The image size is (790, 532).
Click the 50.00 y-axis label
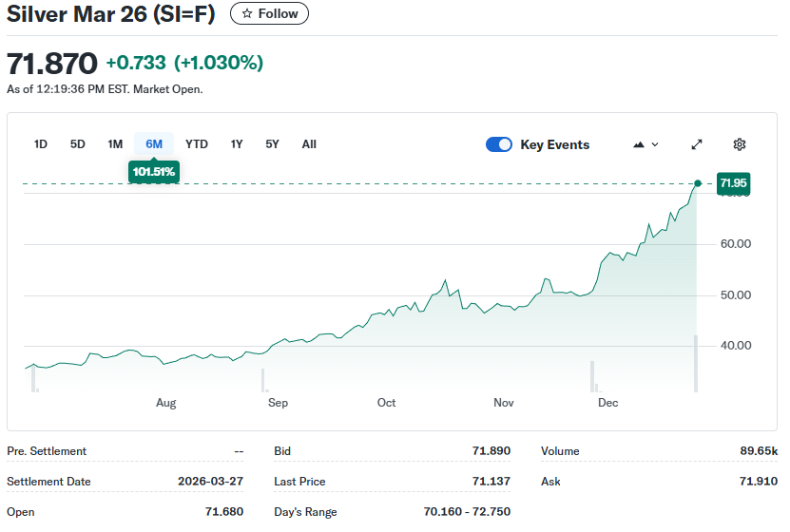tap(736, 294)
